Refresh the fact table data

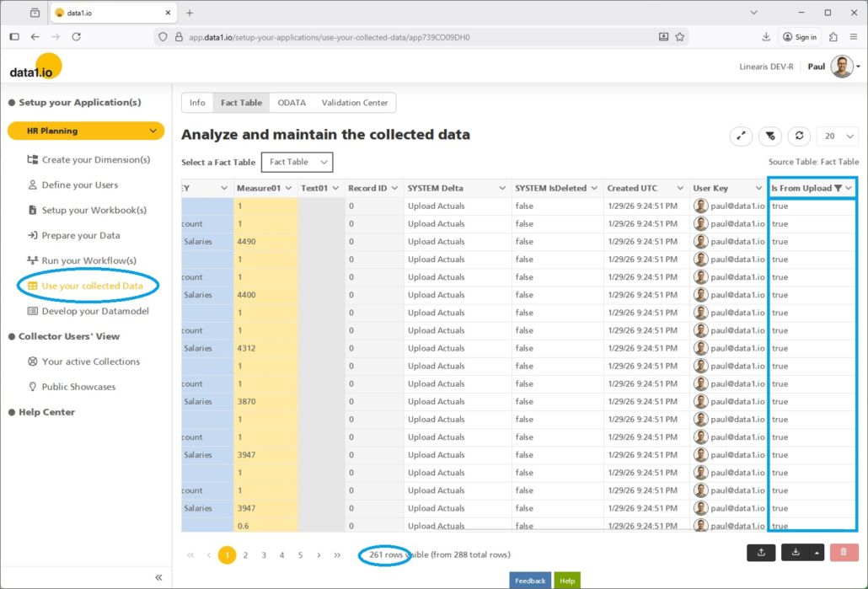pos(798,136)
